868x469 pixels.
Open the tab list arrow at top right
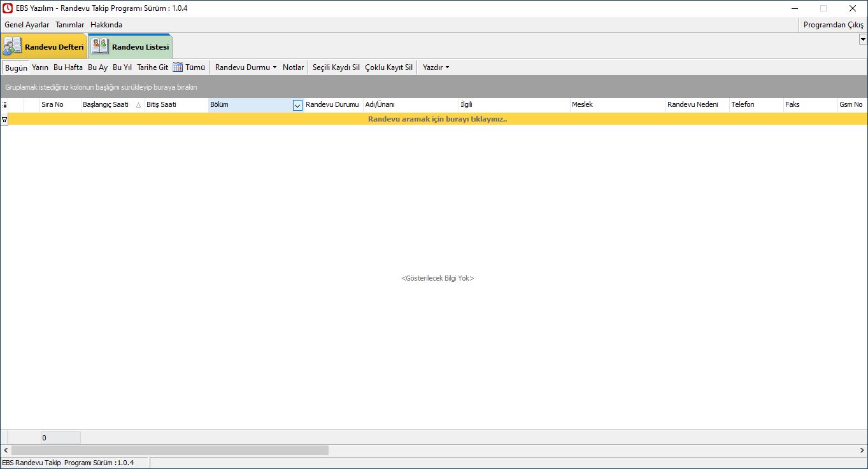point(863,39)
